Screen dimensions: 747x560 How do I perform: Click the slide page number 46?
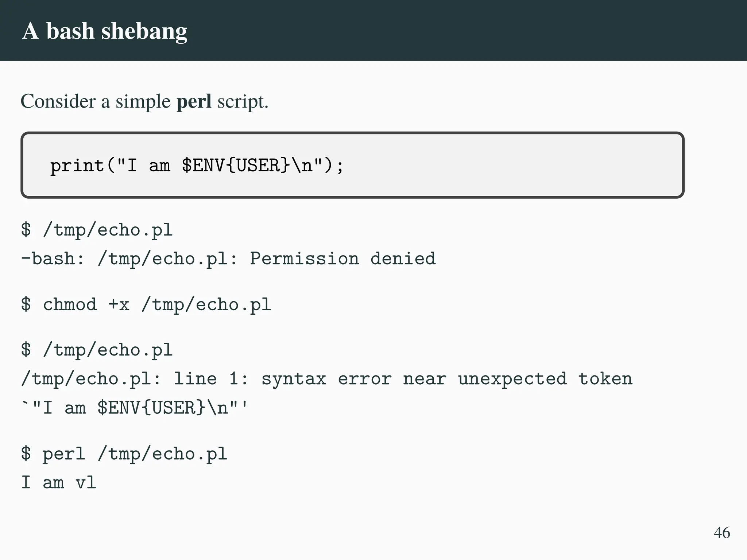point(721,533)
